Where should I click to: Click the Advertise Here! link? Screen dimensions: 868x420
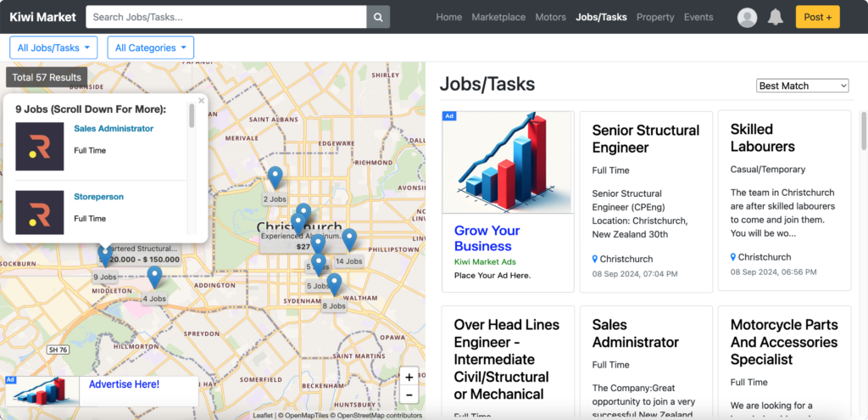coord(124,384)
